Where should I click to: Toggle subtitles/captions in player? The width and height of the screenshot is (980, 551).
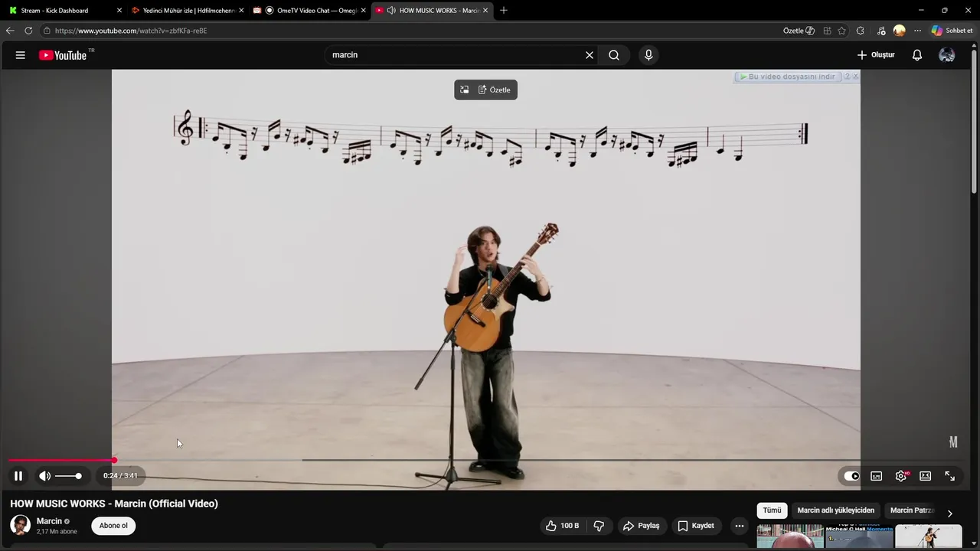tap(877, 476)
